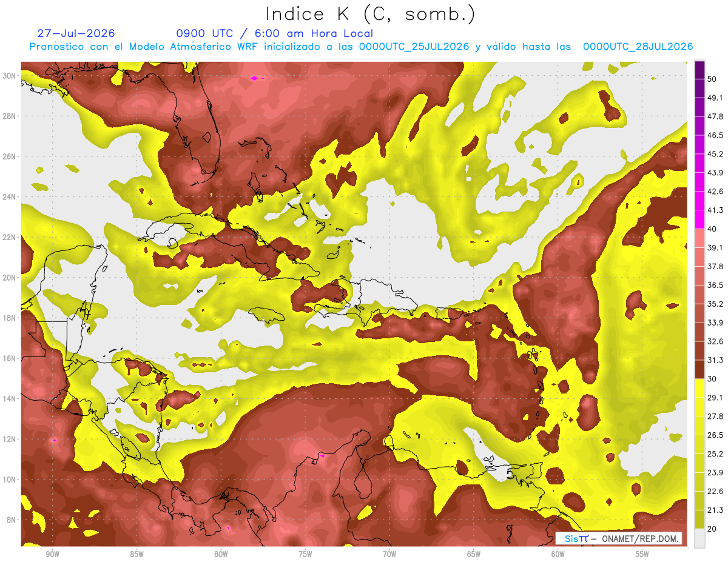
Task: Click the colorbar value '35.2'
Action: tap(715, 304)
